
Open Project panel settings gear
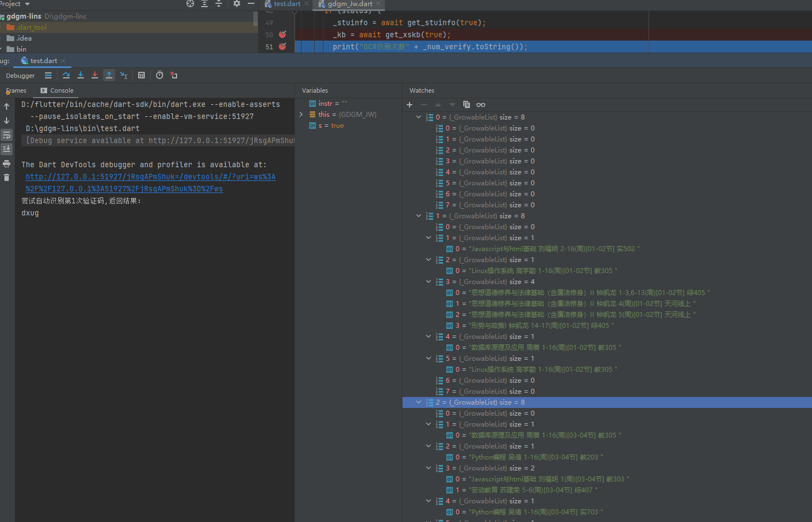tap(237, 4)
